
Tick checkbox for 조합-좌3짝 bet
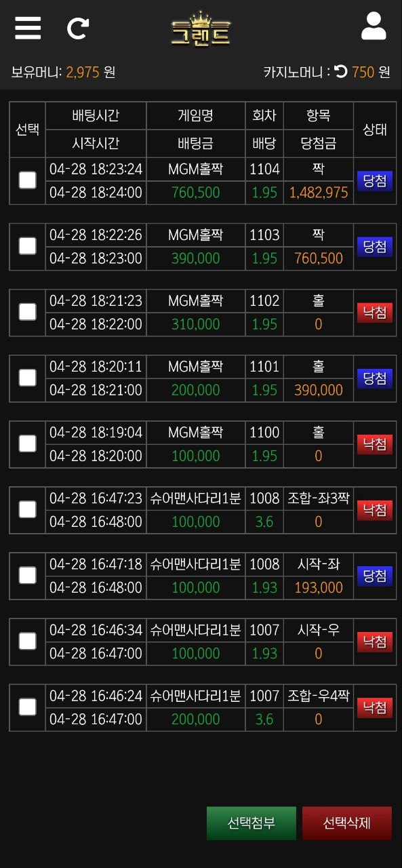pyautogui.click(x=27, y=509)
